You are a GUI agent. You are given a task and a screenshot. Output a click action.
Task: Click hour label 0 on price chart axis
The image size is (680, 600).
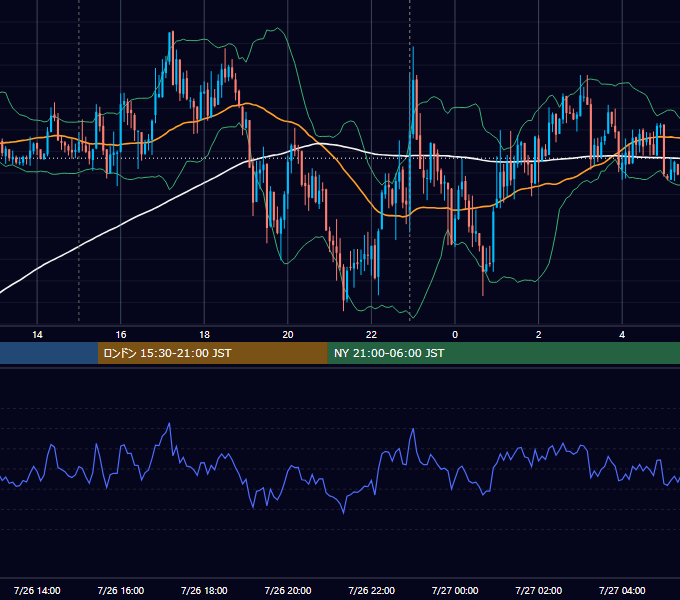tap(455, 335)
